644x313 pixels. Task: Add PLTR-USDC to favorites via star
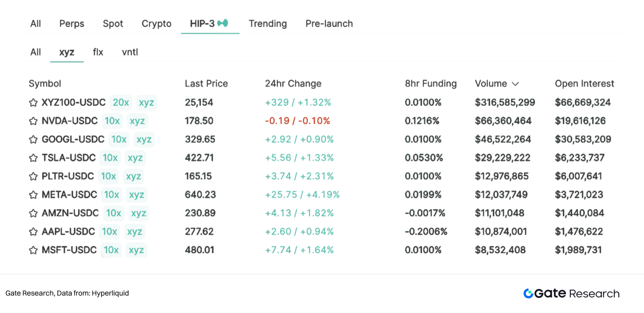(x=33, y=176)
